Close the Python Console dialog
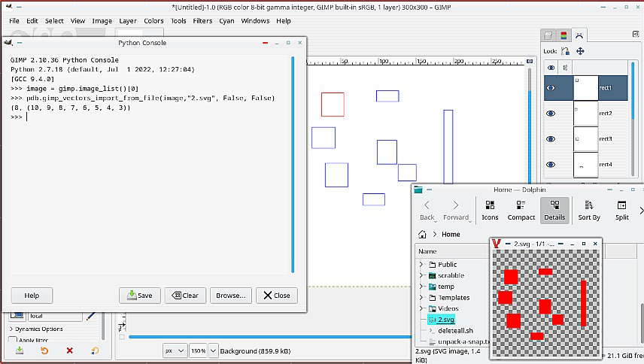 (276, 296)
